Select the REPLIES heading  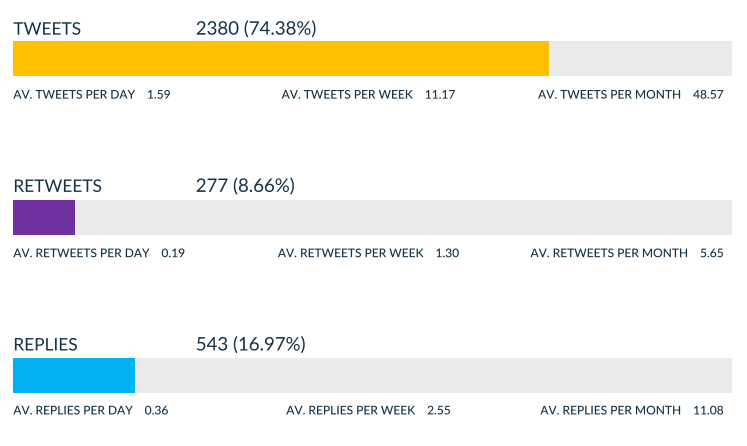pyautogui.click(x=45, y=345)
